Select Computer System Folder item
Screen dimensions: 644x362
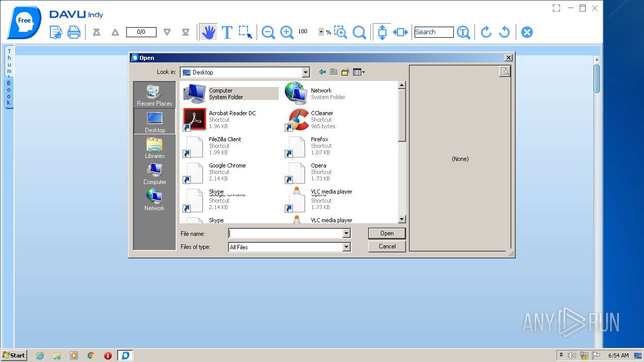[230, 94]
